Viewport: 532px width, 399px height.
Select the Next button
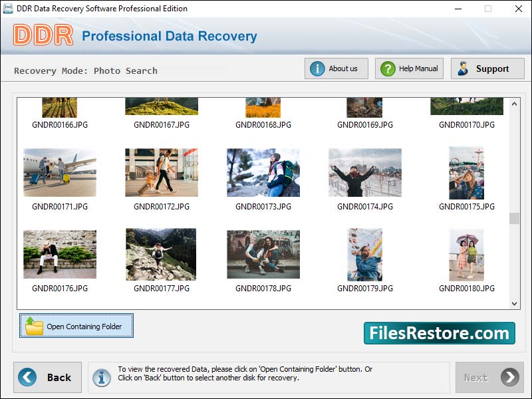click(489, 377)
